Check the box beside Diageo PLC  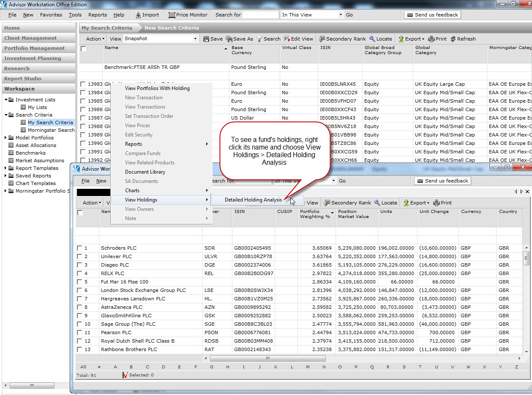coord(79,265)
